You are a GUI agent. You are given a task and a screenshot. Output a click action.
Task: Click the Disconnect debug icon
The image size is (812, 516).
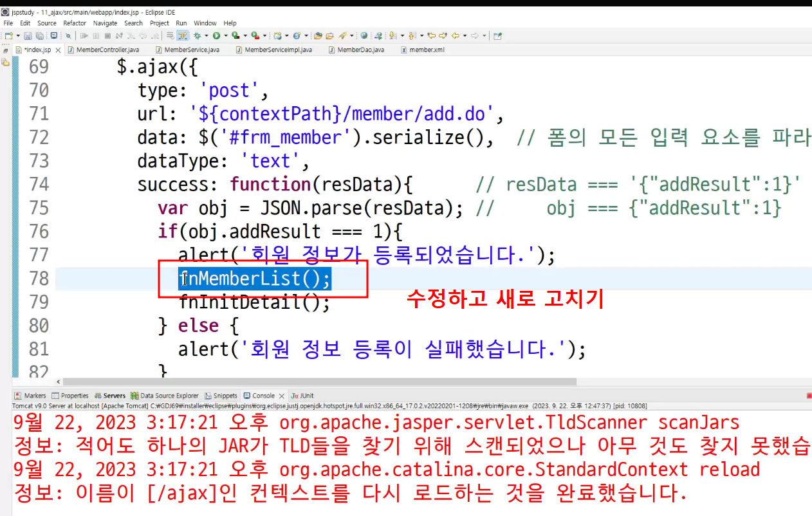[119, 35]
